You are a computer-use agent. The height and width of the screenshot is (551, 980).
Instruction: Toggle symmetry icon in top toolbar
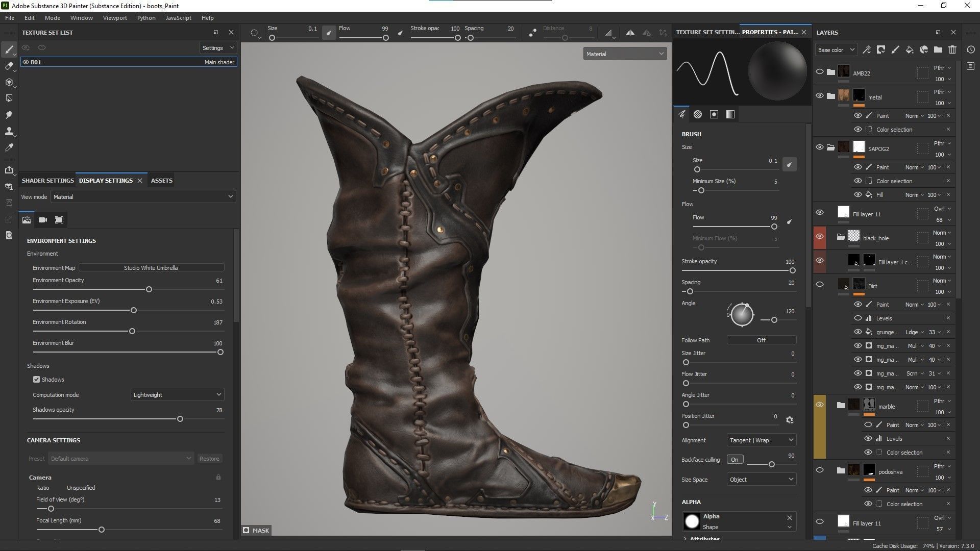coord(630,33)
